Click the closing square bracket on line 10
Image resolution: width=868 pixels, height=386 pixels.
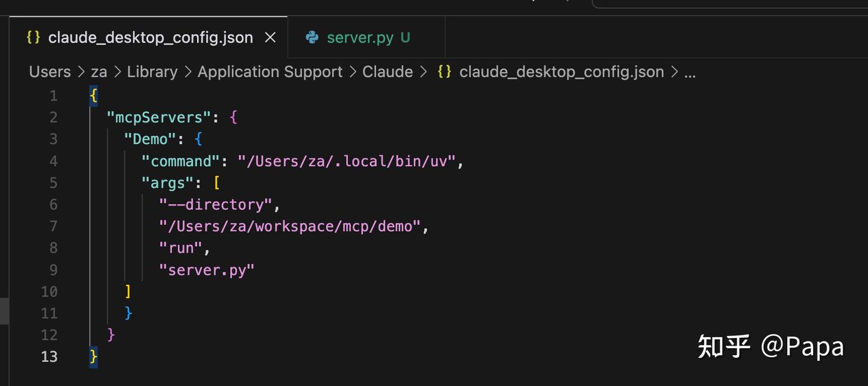coord(128,291)
